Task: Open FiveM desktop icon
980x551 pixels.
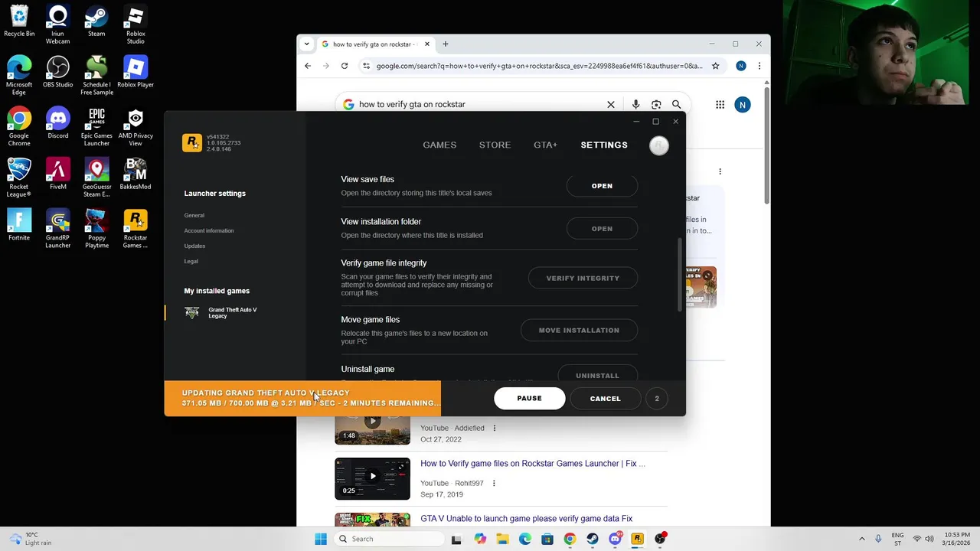Action: [57, 174]
